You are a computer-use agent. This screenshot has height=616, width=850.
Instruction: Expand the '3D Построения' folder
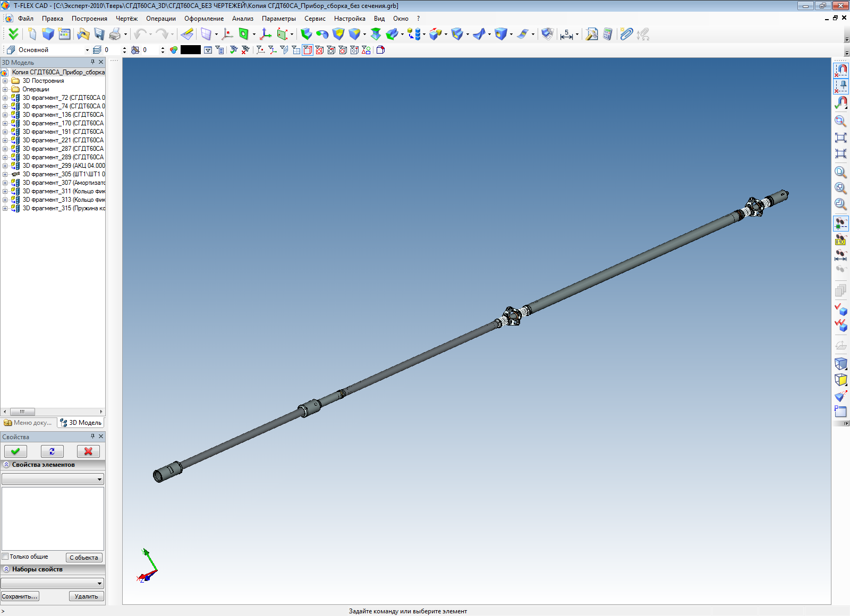click(x=5, y=81)
